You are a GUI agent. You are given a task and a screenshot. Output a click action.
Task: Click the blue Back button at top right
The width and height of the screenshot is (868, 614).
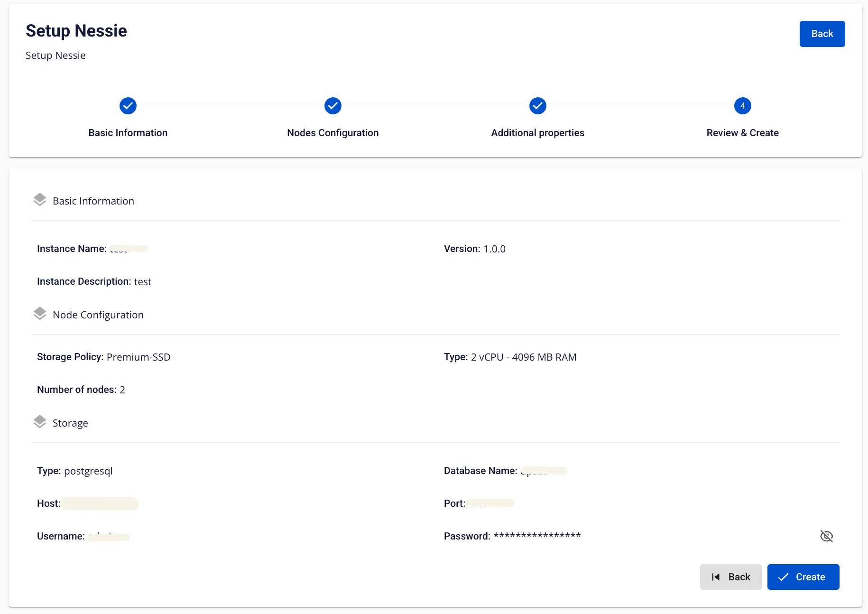tap(822, 34)
